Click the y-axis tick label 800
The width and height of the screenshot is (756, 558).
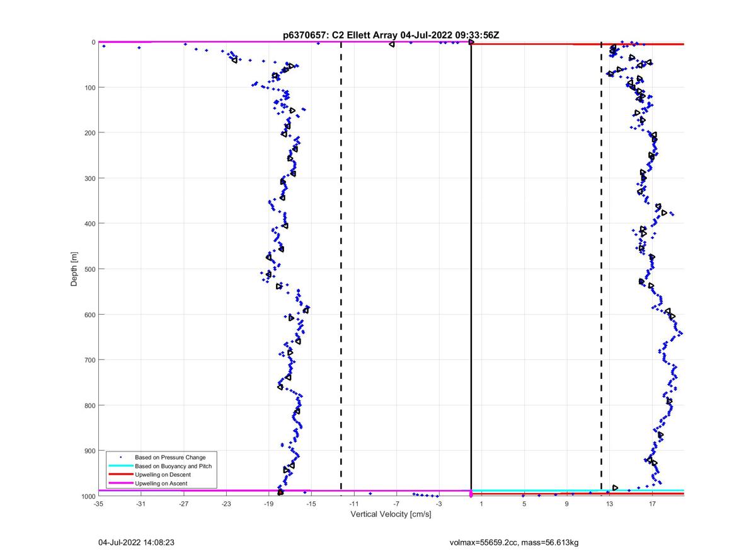89,405
